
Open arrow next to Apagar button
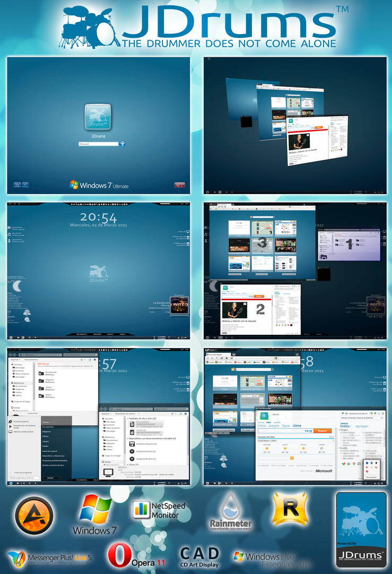(x=60, y=478)
